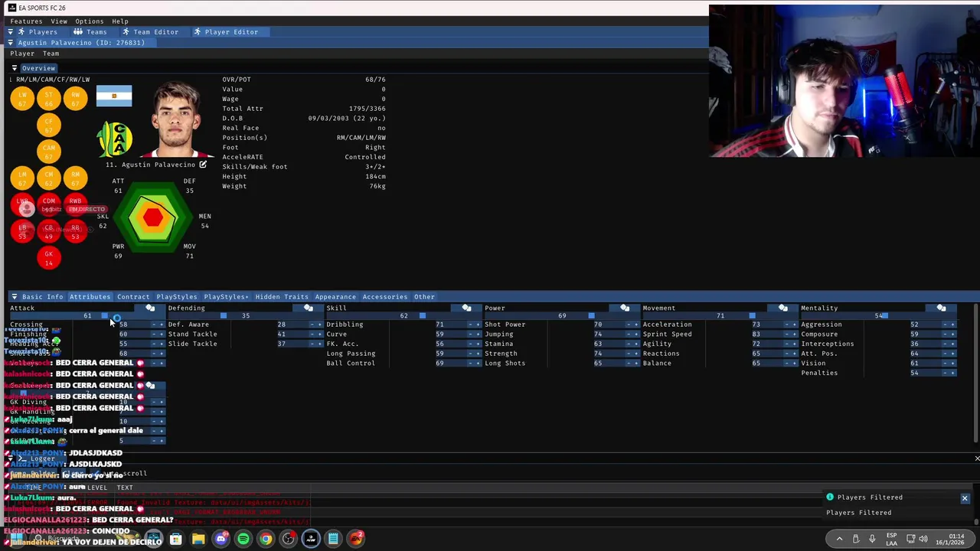Collapse the Overview section
980x551 pixels.
tap(14, 68)
